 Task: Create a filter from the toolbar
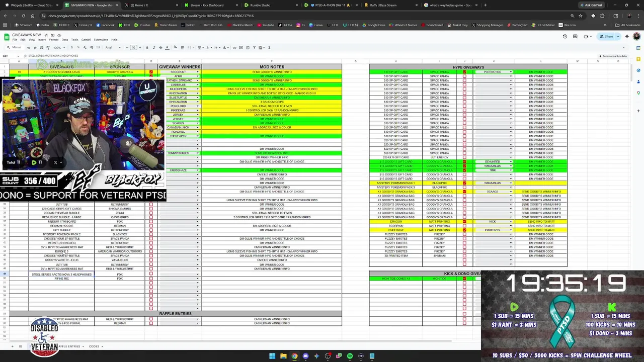[x=254, y=48]
